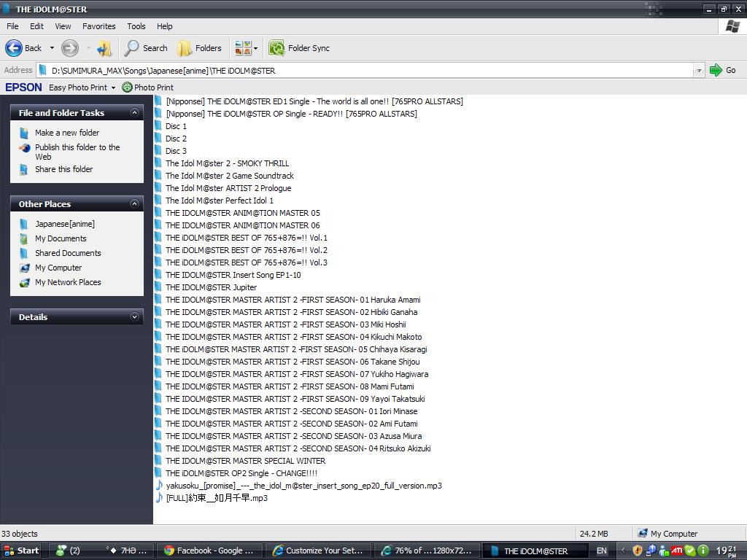Select 06 Takane Shijou folder name

click(x=293, y=362)
